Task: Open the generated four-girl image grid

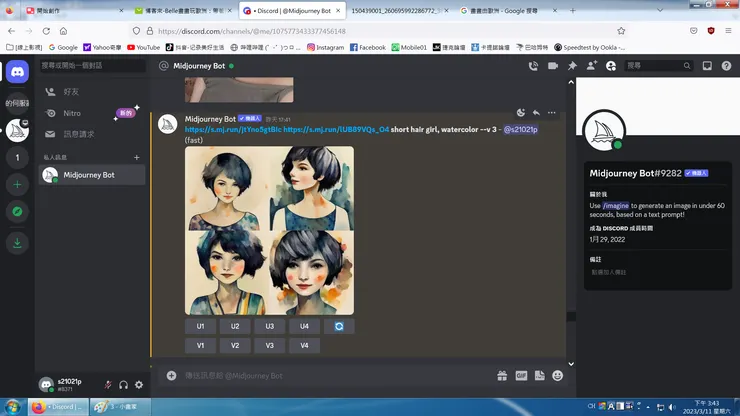Action: coord(269,230)
